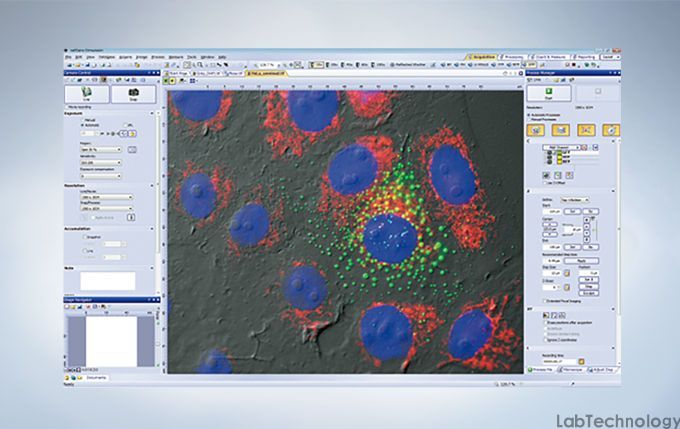Switch to the Processing layout tab
Viewport: 680px width, 429px height.
512,57
